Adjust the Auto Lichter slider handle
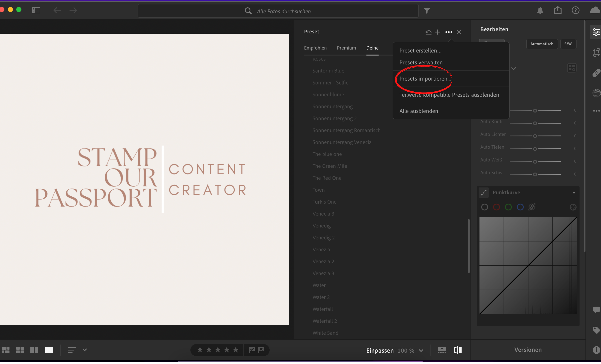601x364 pixels. point(535,136)
